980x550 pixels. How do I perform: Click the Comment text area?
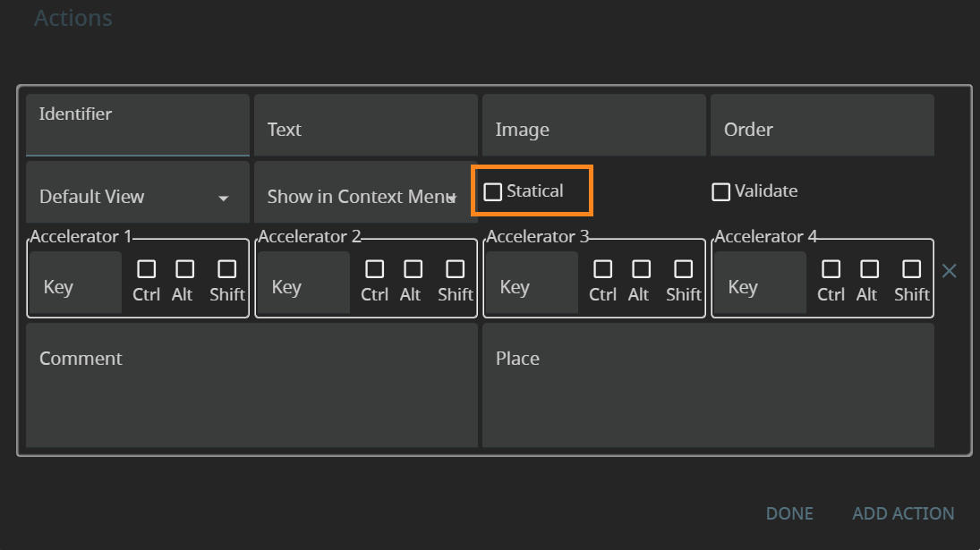pyautogui.click(x=251, y=385)
